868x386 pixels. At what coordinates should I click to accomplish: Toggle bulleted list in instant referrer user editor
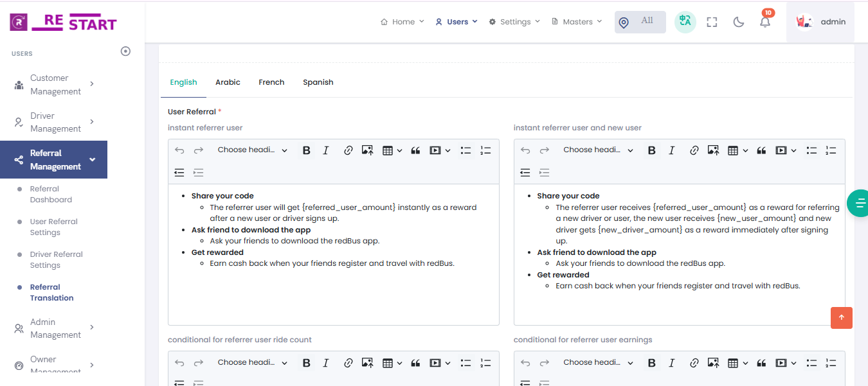pos(466,150)
